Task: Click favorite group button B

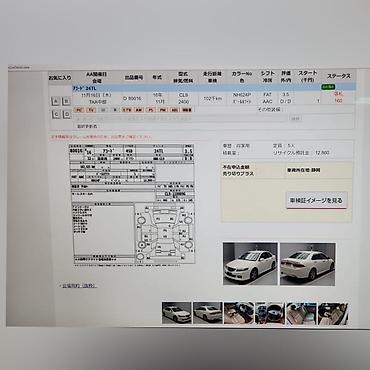Action: (x=67, y=101)
